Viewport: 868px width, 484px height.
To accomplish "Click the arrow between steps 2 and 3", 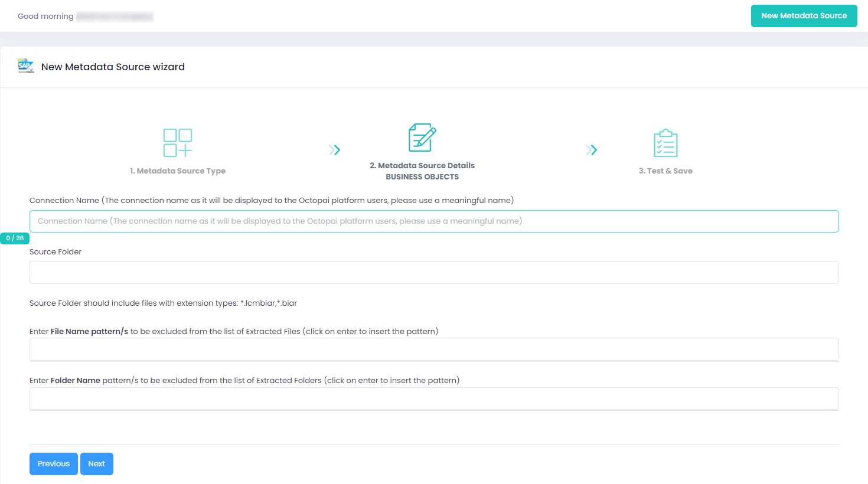I will point(592,150).
